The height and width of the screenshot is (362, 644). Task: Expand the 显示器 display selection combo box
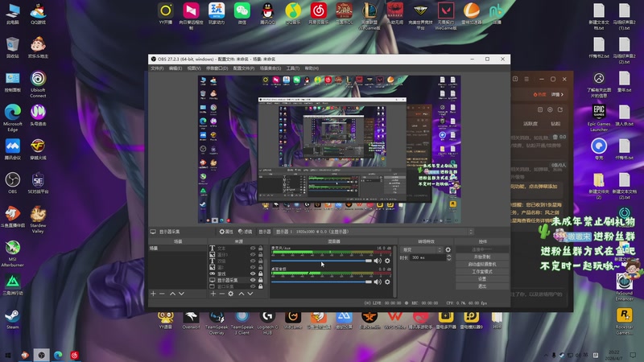tap(374, 232)
